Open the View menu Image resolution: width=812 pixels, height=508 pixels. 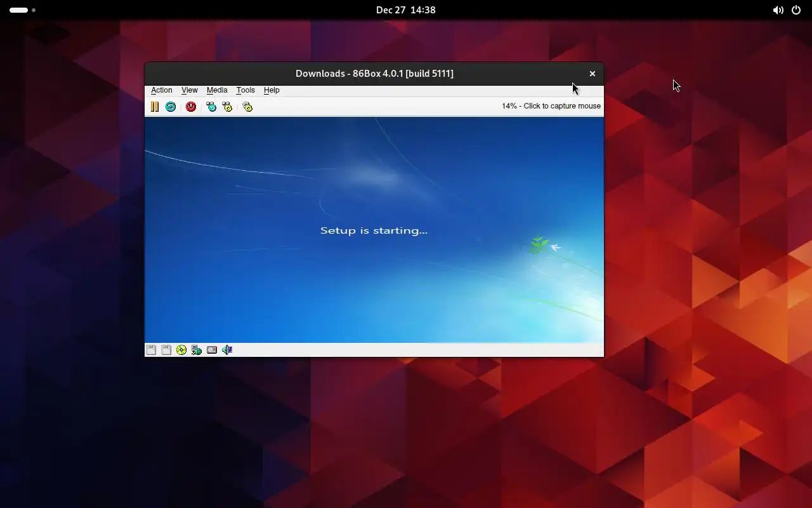(x=190, y=90)
